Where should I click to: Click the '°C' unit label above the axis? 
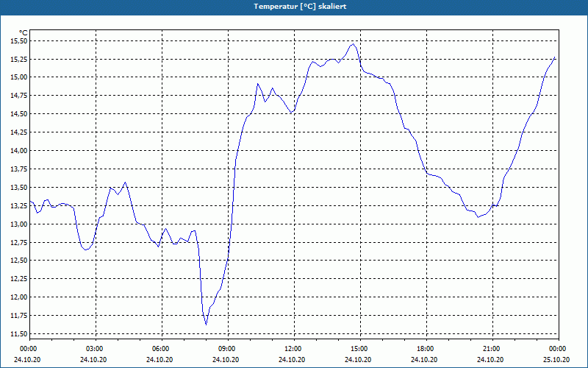[x=23, y=33]
